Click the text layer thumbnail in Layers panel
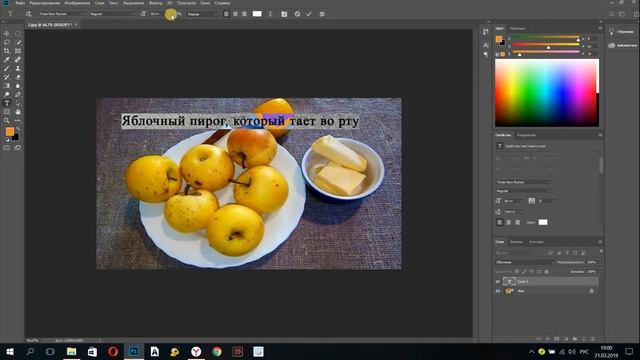640x360 pixels. click(x=509, y=282)
